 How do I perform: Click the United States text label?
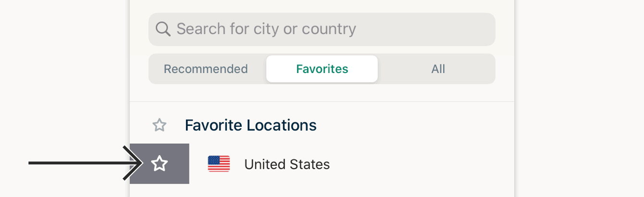point(287,164)
